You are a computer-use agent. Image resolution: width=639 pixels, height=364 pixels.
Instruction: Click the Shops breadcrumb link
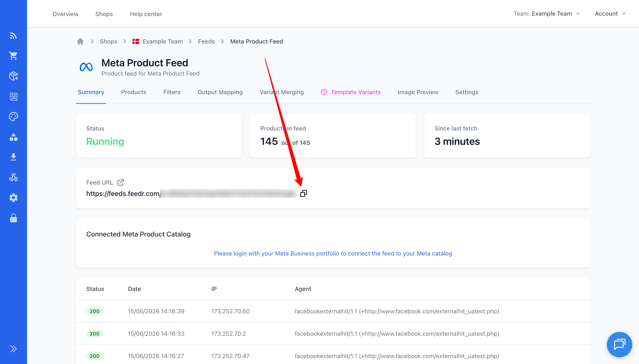point(108,41)
